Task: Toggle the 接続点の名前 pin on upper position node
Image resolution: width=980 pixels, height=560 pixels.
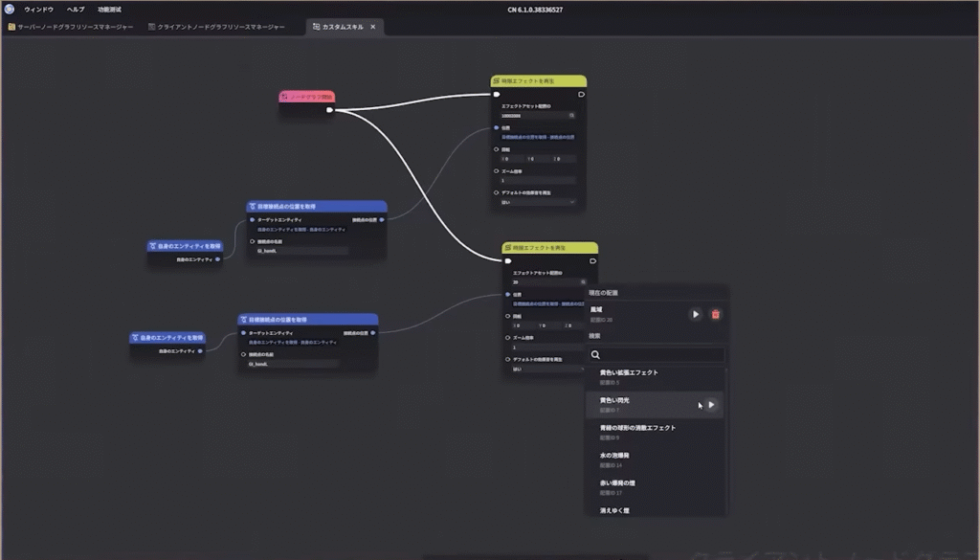Action: [252, 241]
